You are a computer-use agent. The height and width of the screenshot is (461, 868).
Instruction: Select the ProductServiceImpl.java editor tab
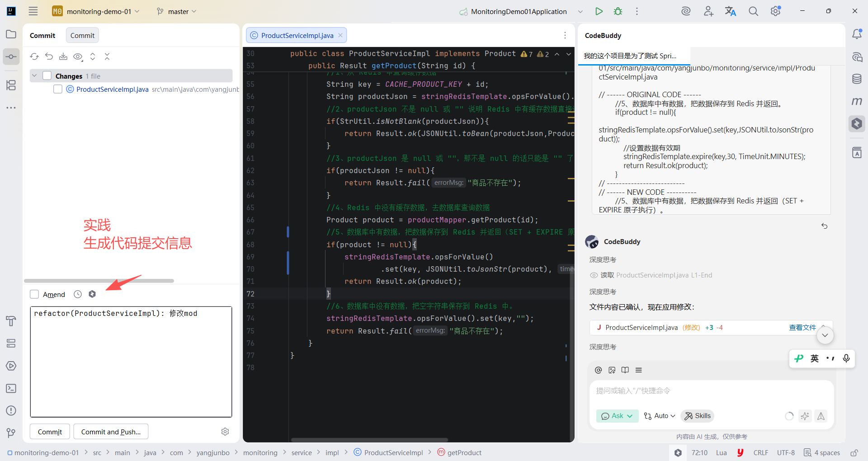click(x=297, y=35)
